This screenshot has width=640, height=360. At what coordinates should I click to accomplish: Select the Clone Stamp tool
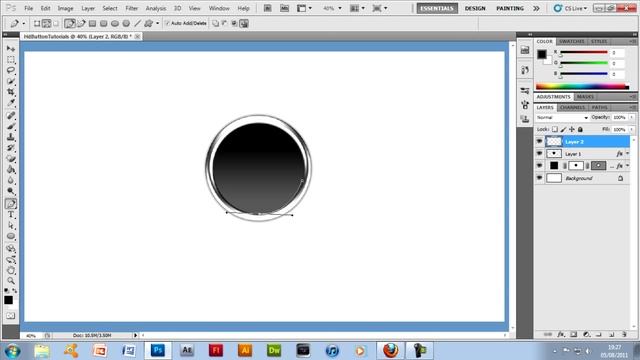pos(11,137)
